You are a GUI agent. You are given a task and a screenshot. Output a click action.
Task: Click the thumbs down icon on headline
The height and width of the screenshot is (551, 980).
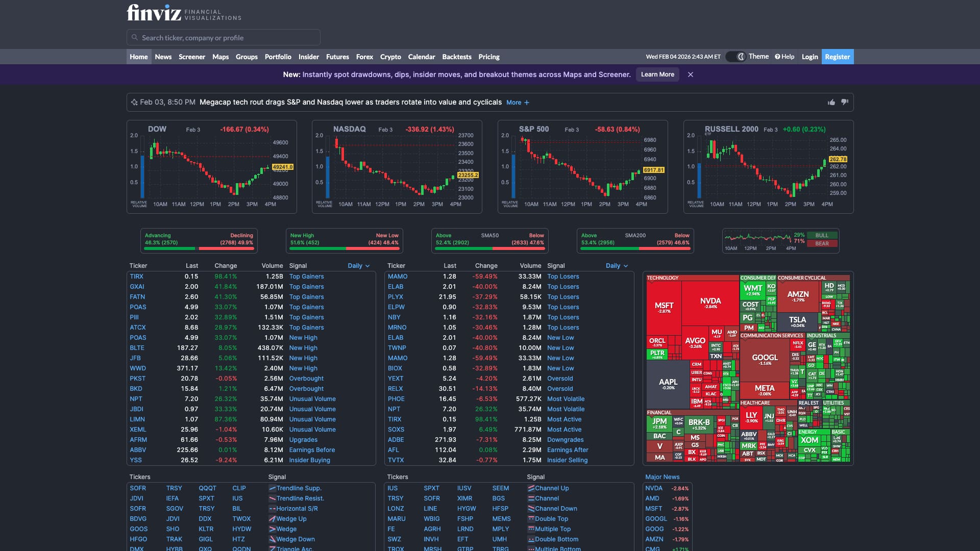pyautogui.click(x=845, y=102)
